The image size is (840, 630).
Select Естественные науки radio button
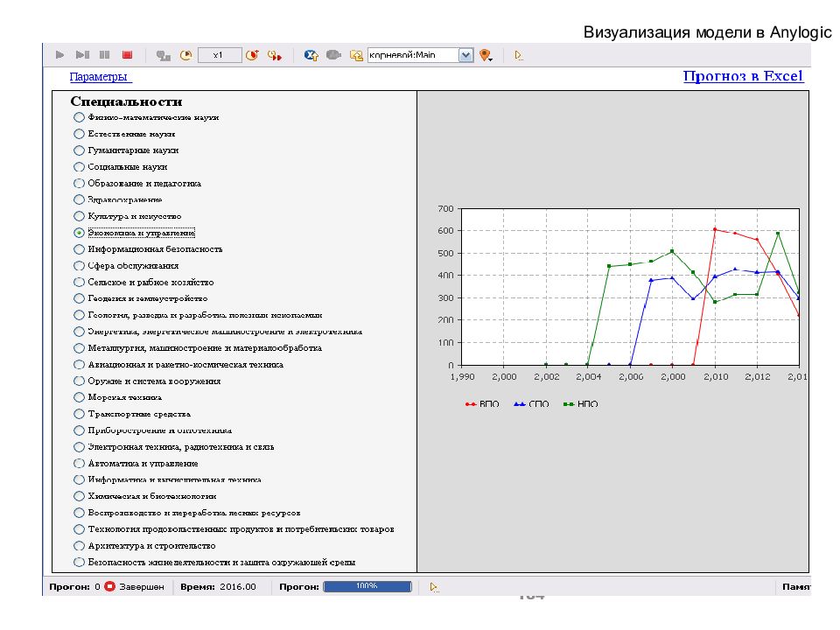(79, 134)
